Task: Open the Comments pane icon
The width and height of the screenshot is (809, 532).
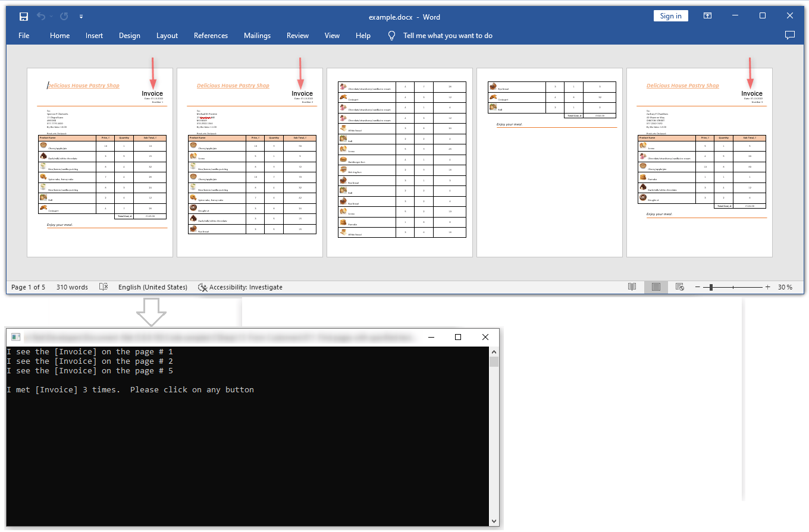Action: 790,35
